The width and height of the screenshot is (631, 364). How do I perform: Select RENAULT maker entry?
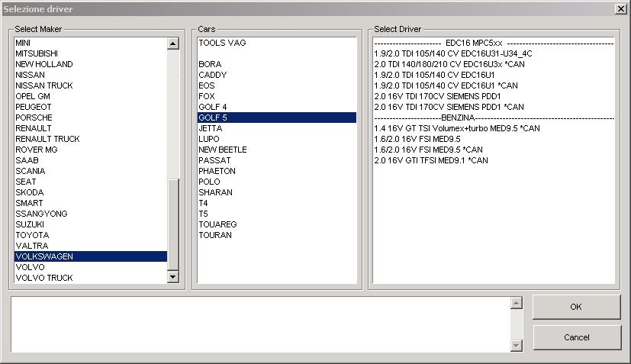coord(91,128)
